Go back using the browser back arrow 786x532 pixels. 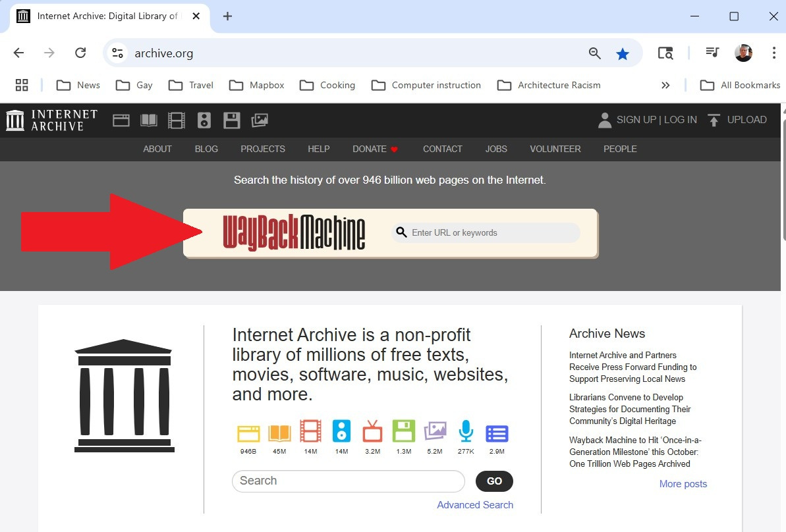18,53
